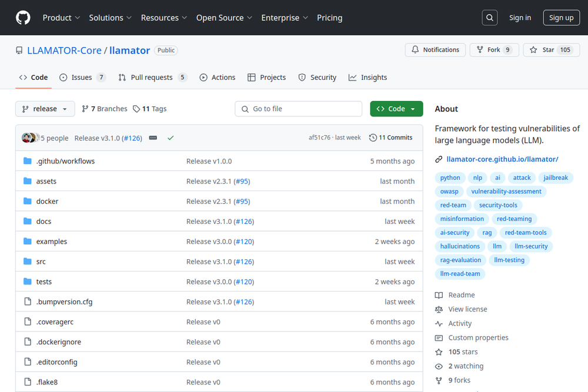
Task: View the 7 Branches link
Action: tap(105, 109)
